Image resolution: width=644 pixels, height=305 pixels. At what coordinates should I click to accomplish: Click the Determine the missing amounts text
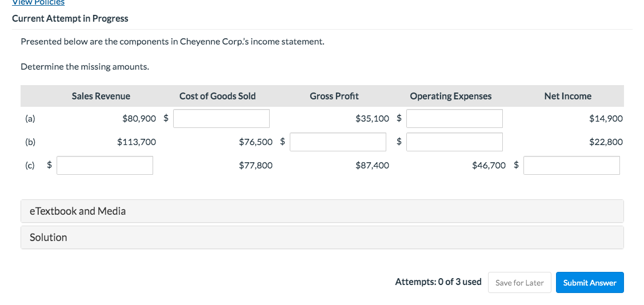tap(85, 67)
